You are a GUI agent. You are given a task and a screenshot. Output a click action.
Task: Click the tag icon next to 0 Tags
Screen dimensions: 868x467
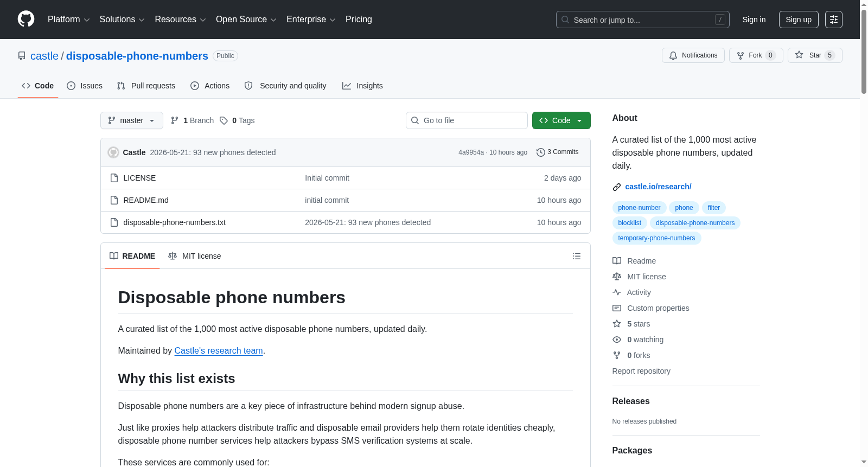224,120
